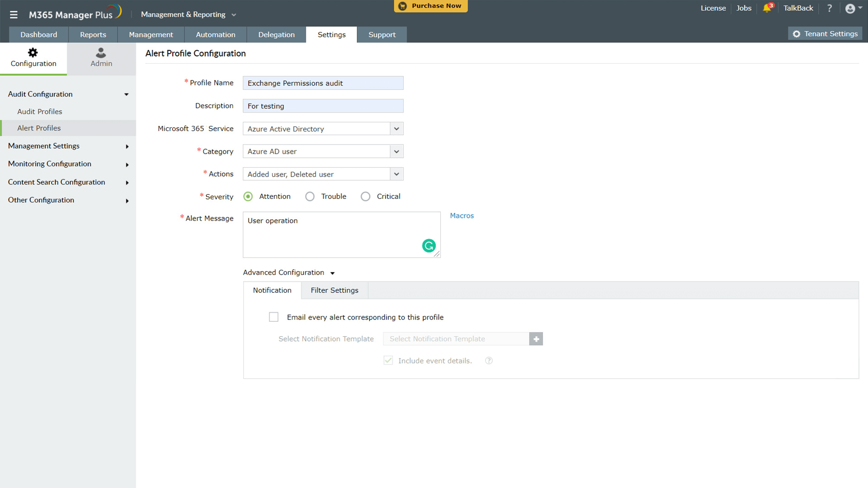Select the Trouble severity radio button
Image resolution: width=868 pixels, height=488 pixels.
pos(310,197)
